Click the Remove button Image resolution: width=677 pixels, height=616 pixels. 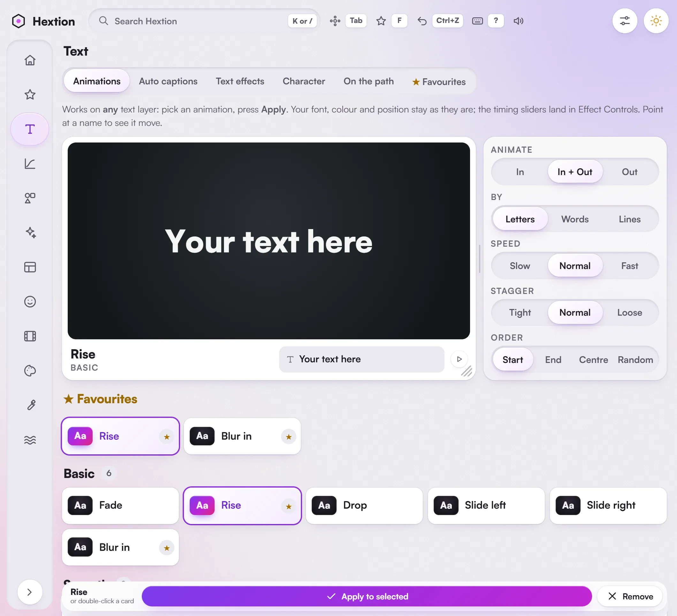[x=630, y=596]
